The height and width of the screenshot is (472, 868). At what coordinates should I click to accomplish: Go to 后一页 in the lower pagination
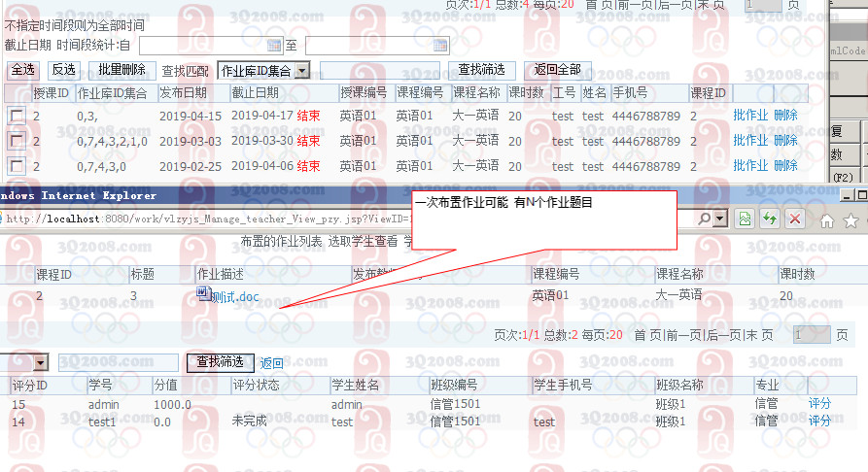[x=724, y=335]
